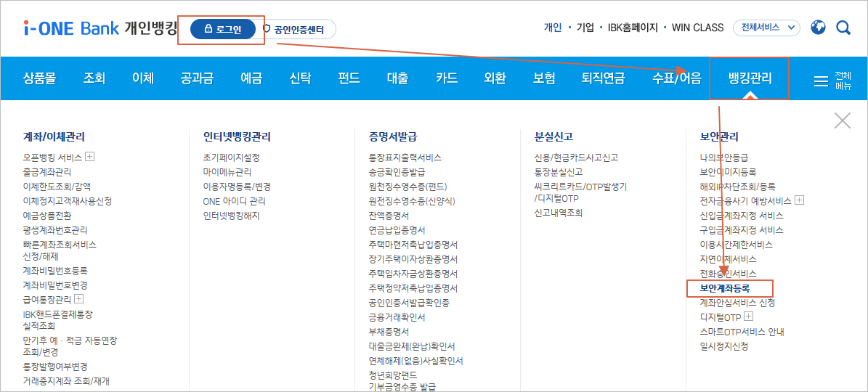Viewport: 868px width, 392px height.
Task: Open 이체한도조회/감액
Action: click(57, 187)
